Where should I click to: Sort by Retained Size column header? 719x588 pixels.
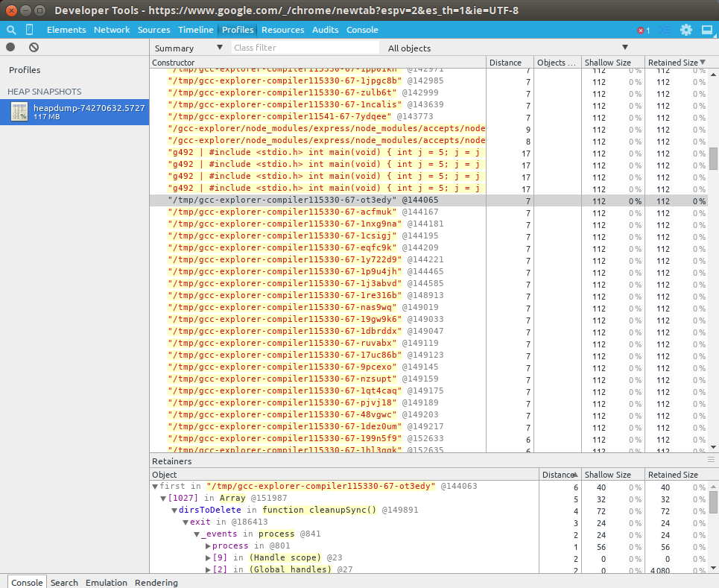[x=673, y=63]
